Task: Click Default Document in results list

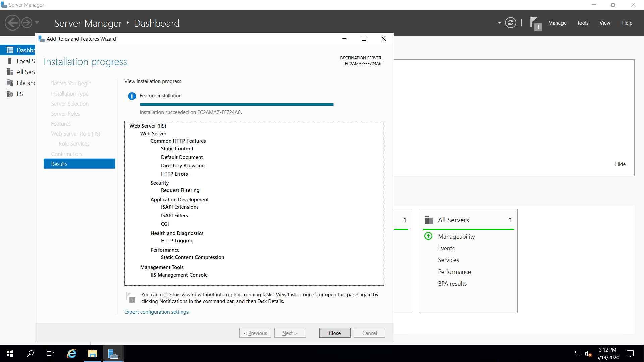Action: click(x=182, y=157)
